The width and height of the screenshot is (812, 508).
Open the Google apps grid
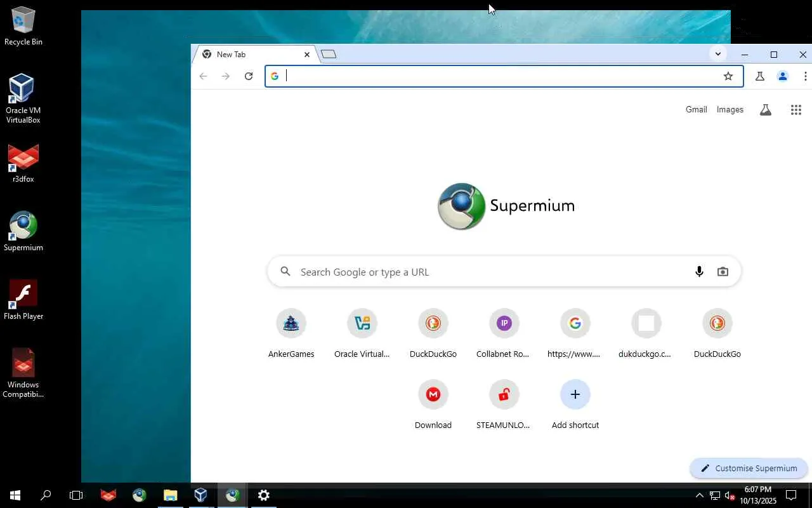(796, 110)
